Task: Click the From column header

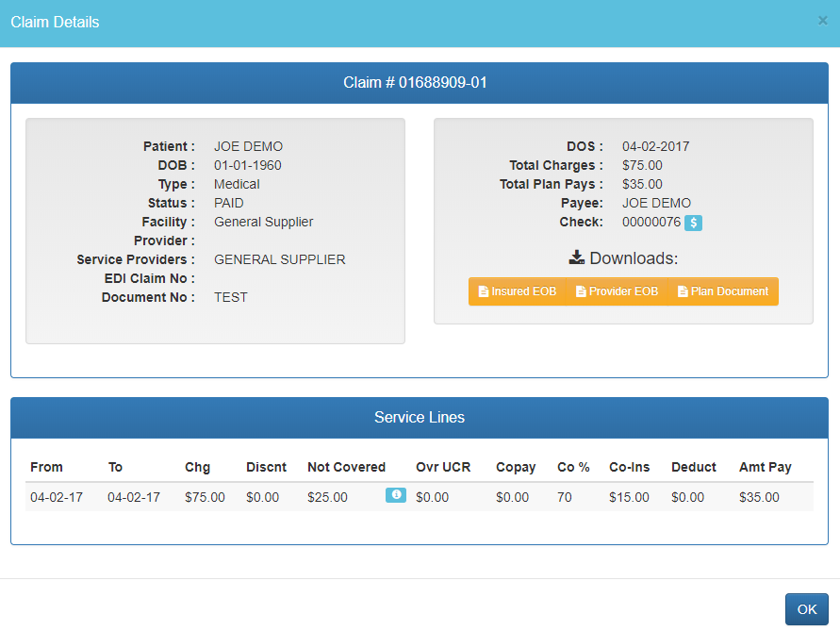Action: 46,467
